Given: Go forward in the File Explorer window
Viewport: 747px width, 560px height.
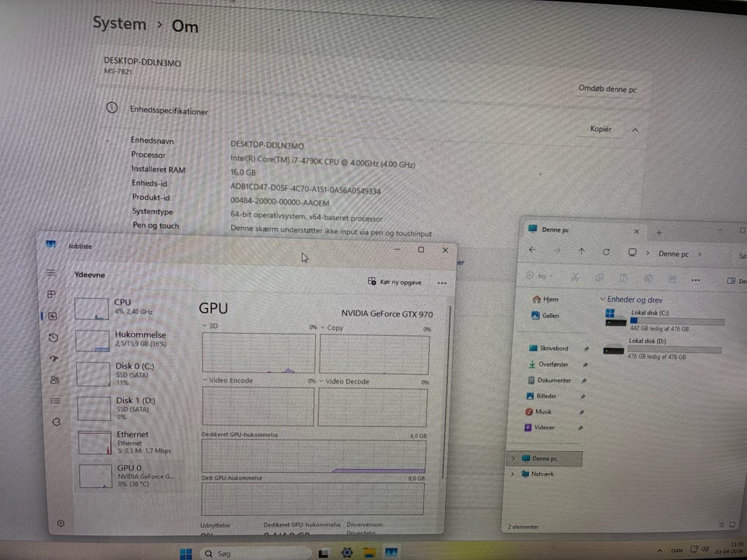Looking at the screenshot, I should click(x=557, y=250).
